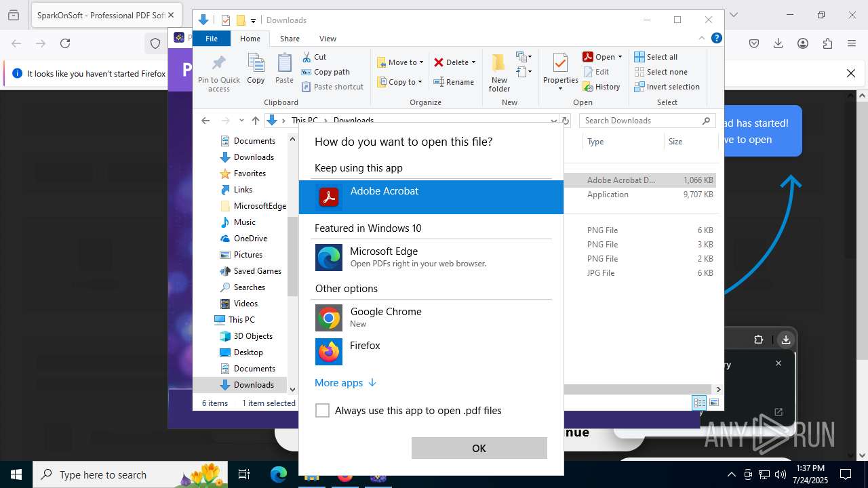Click the Rename command
This screenshot has width=868, height=488.
pos(454,82)
